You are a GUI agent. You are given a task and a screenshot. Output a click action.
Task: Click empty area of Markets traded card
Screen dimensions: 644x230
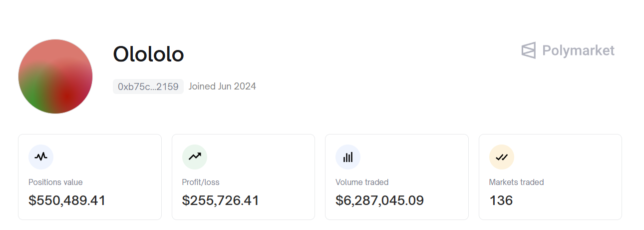[574, 160]
